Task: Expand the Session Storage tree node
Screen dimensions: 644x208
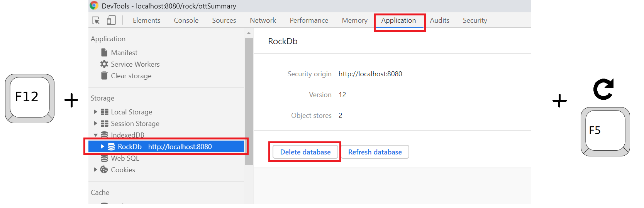Action: click(96, 124)
